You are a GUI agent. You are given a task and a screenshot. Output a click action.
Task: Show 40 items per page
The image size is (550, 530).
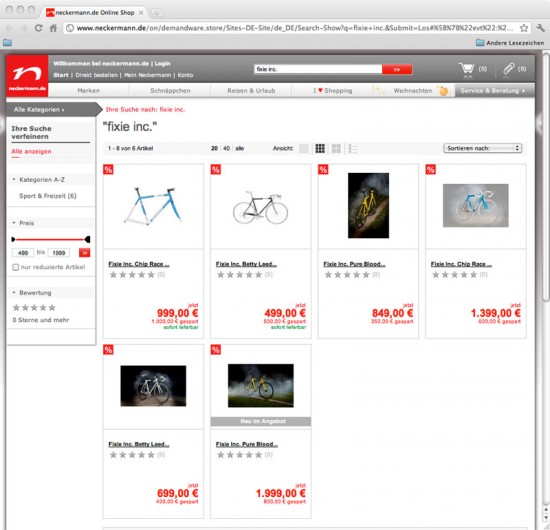click(227, 148)
